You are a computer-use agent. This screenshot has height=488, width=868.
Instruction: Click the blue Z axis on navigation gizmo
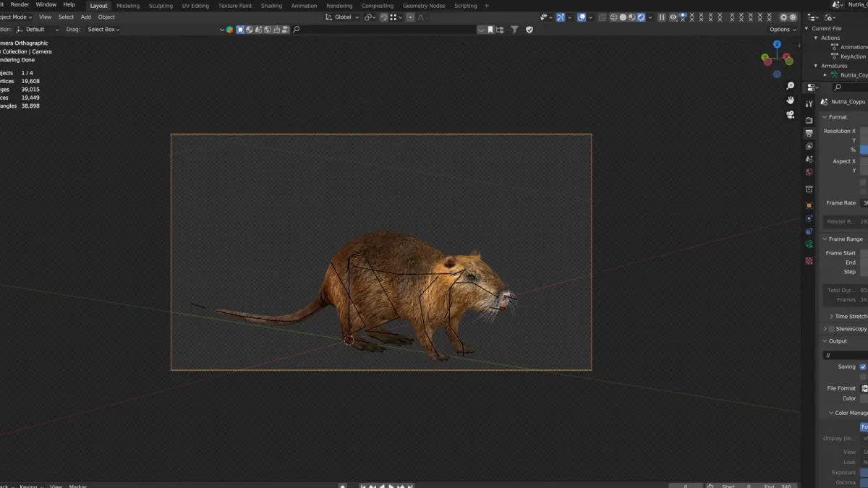point(777,44)
